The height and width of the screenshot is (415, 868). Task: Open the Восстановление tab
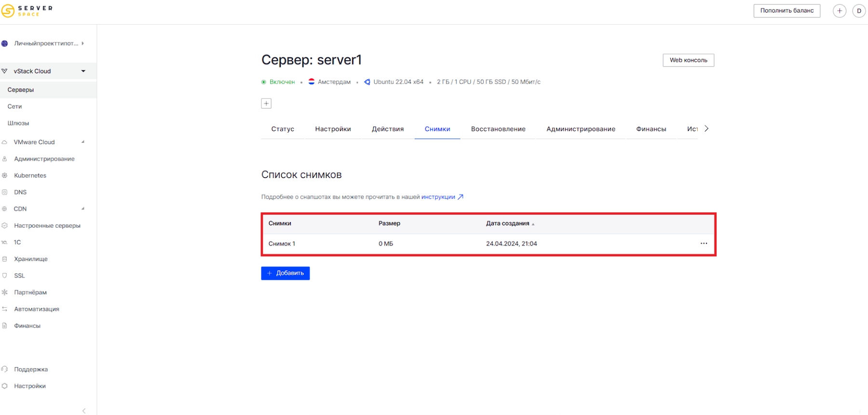point(498,129)
